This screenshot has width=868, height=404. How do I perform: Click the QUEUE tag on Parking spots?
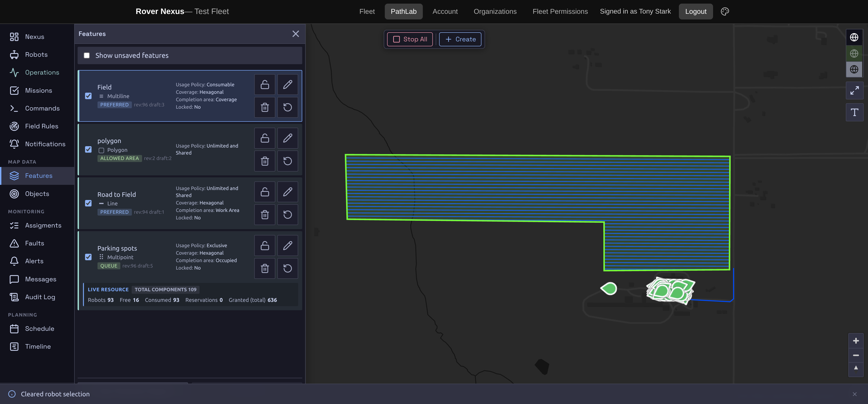[x=109, y=266]
